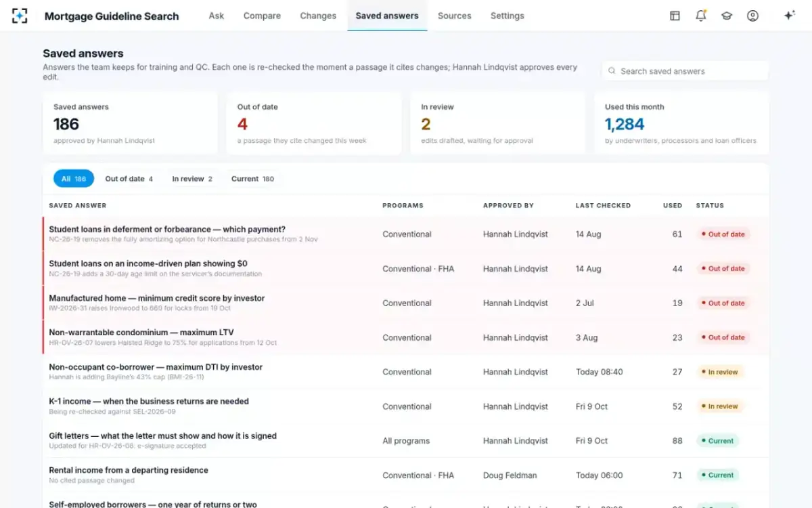Click 3 Aug last checked value
The width and height of the screenshot is (812, 508).
click(x=587, y=337)
